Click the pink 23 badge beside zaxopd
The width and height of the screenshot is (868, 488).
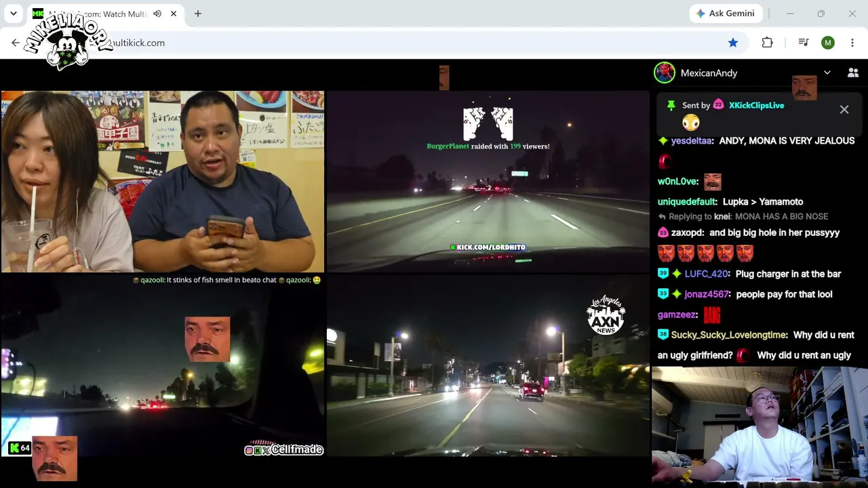coord(663,232)
